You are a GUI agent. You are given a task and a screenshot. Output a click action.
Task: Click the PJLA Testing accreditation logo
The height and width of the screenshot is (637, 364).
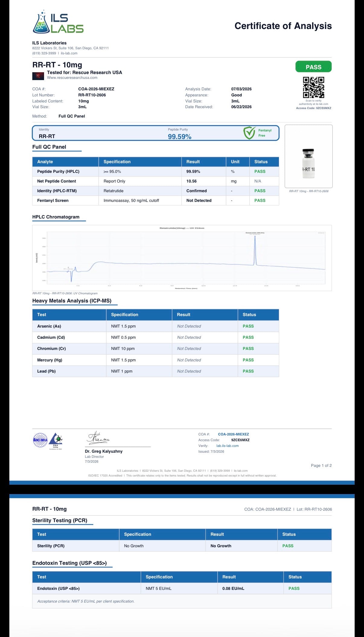[56, 441]
